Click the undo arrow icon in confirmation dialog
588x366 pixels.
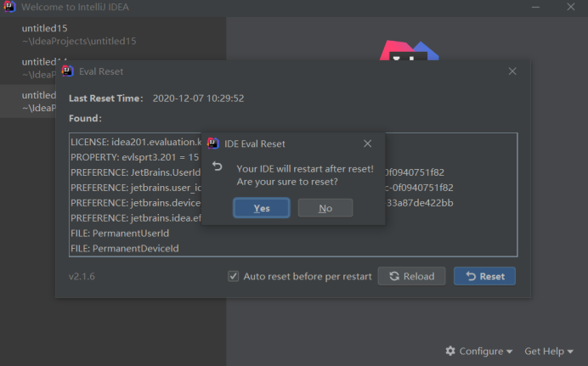tap(218, 166)
